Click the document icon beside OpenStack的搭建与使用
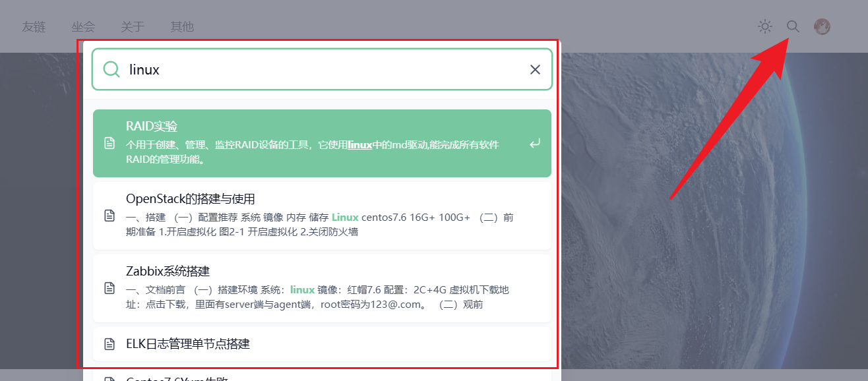The height and width of the screenshot is (381, 868). (x=109, y=216)
